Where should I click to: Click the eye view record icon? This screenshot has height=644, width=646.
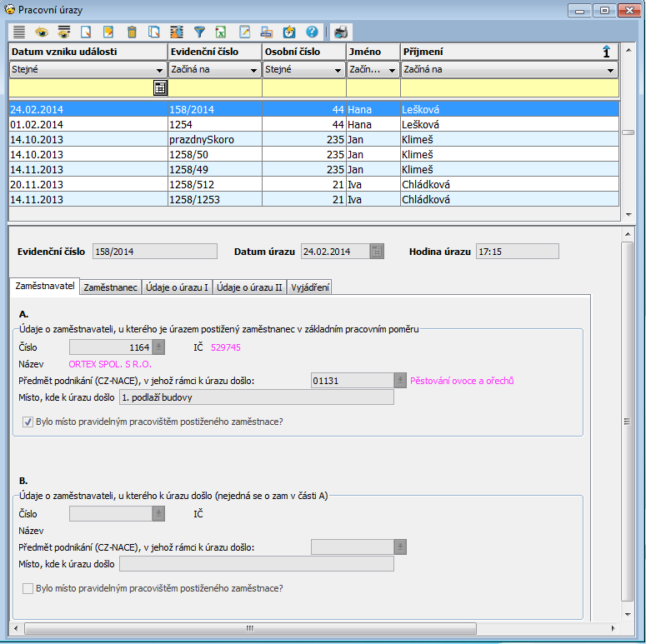pos(41,32)
